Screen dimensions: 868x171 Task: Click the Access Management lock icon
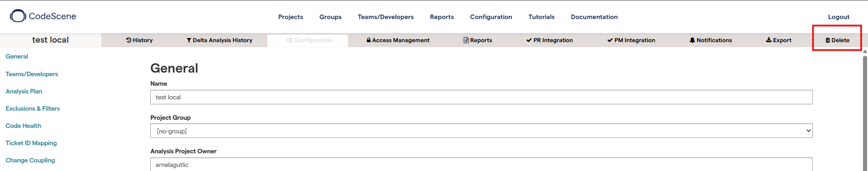(x=368, y=40)
